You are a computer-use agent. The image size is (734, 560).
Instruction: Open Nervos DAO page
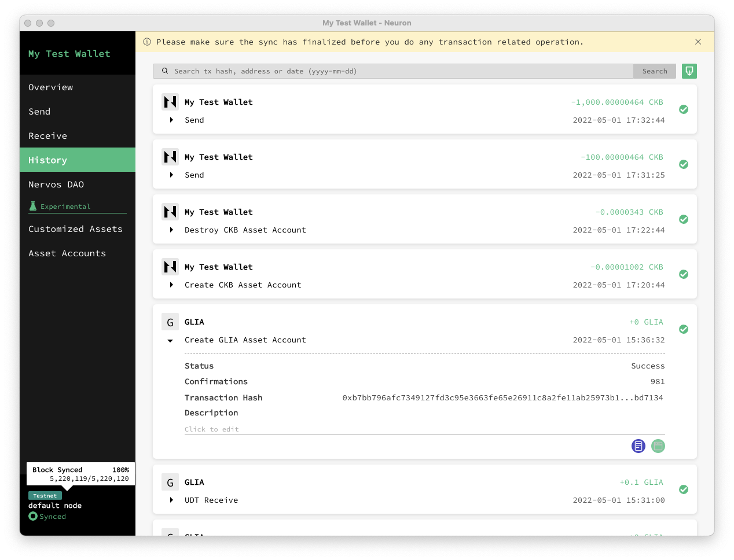78,185
